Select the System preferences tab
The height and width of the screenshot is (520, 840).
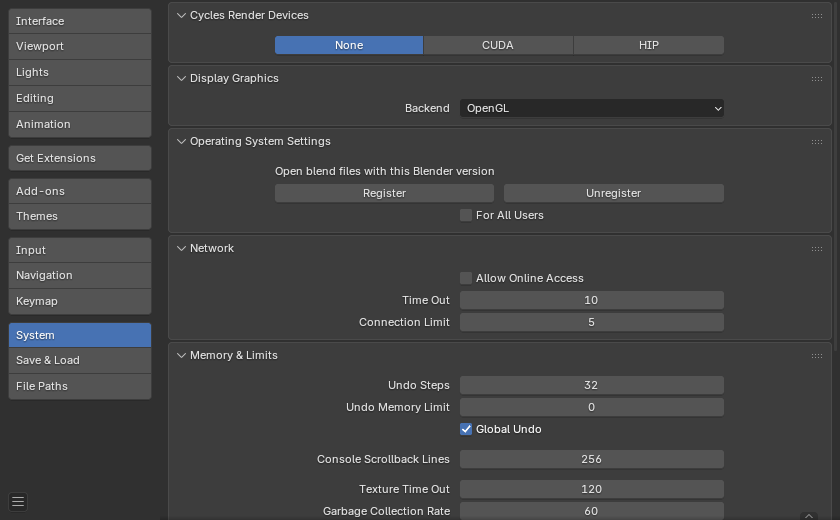[x=80, y=335]
